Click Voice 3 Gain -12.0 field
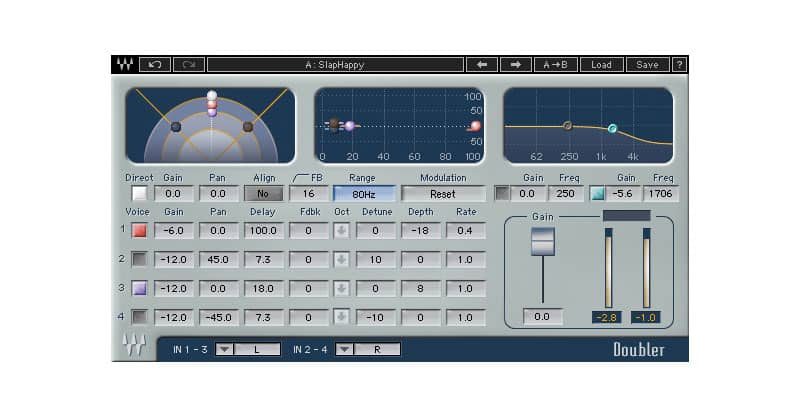 click(x=173, y=289)
